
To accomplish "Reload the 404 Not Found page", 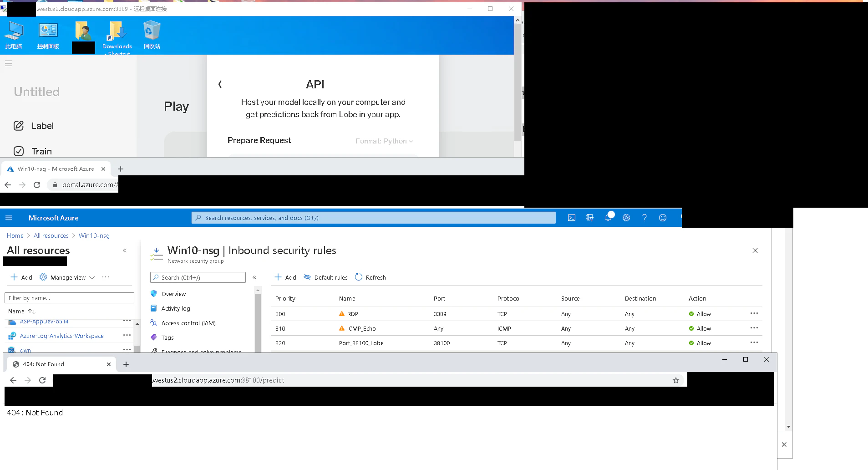I will [x=42, y=380].
